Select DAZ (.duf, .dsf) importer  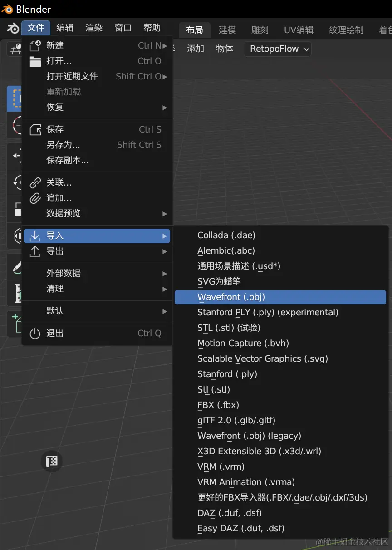280,513
